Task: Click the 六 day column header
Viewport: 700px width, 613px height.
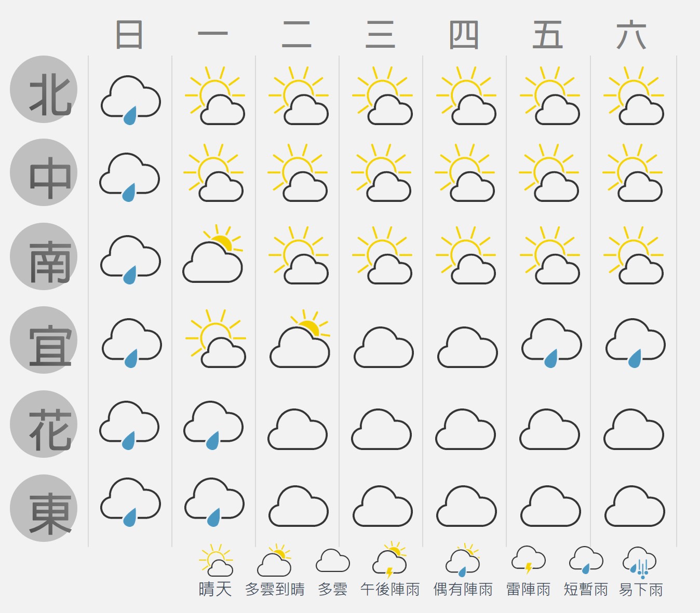Action: [x=631, y=35]
